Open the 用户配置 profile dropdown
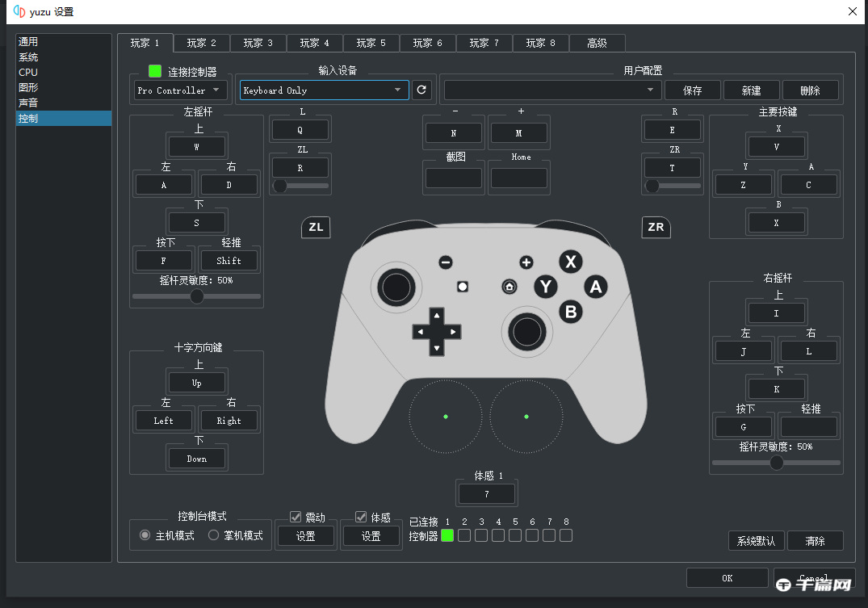Image resolution: width=868 pixels, height=608 pixels. coord(552,90)
